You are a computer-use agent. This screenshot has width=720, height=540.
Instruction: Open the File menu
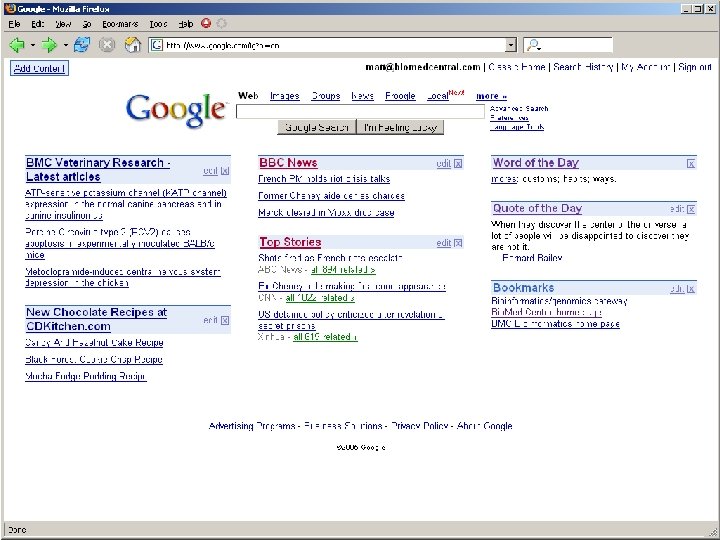coord(14,24)
